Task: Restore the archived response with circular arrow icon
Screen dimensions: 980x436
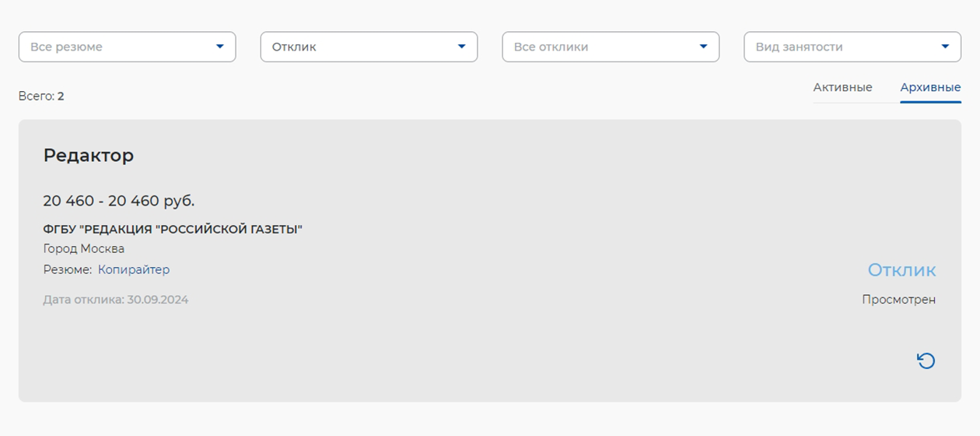Action: tap(926, 360)
